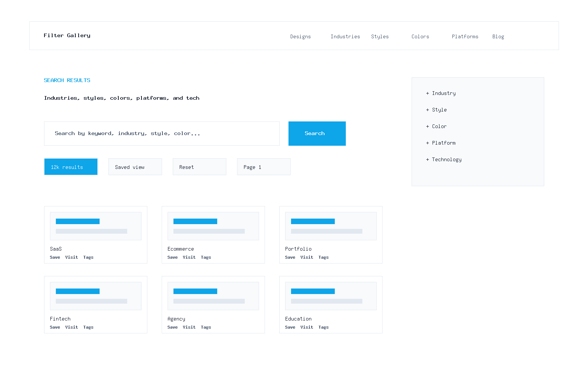Screen dimensions: 588x368
Task: Open the Saved view chip
Action: tap(135, 167)
